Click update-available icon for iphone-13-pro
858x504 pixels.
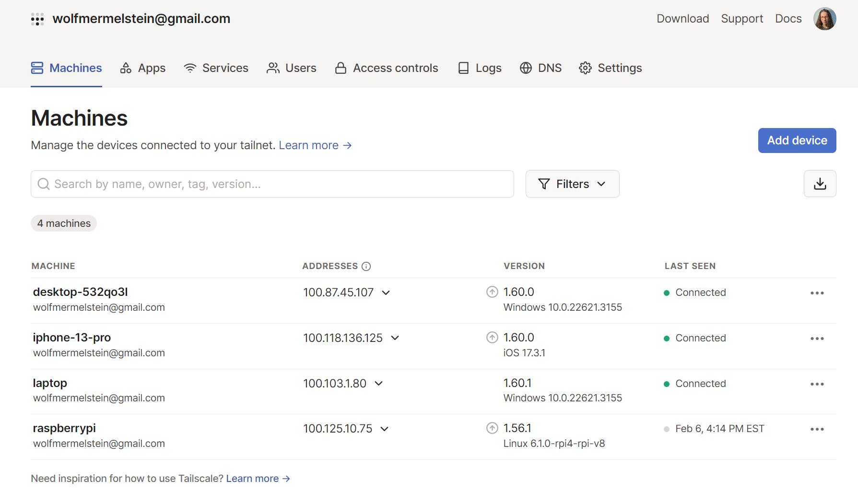(492, 338)
